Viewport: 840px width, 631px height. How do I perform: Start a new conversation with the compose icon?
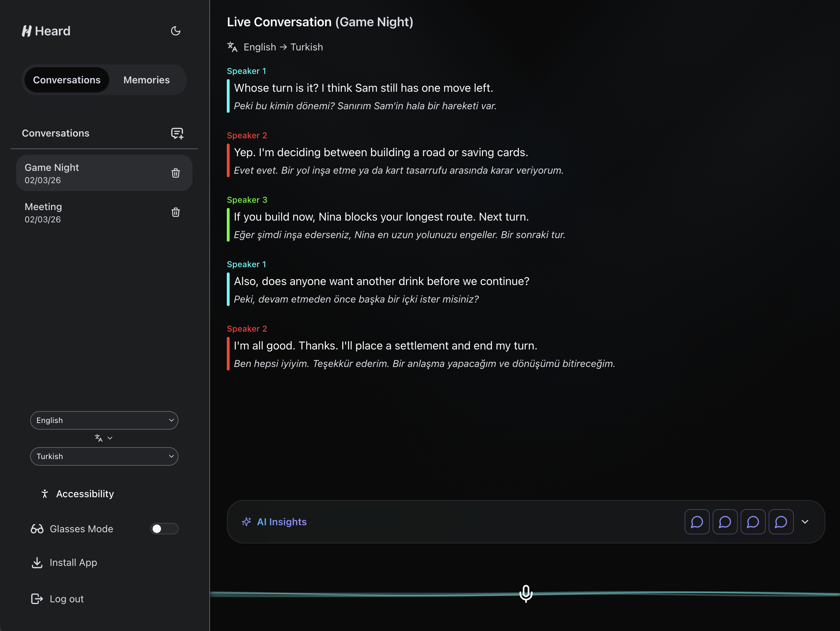177,133
